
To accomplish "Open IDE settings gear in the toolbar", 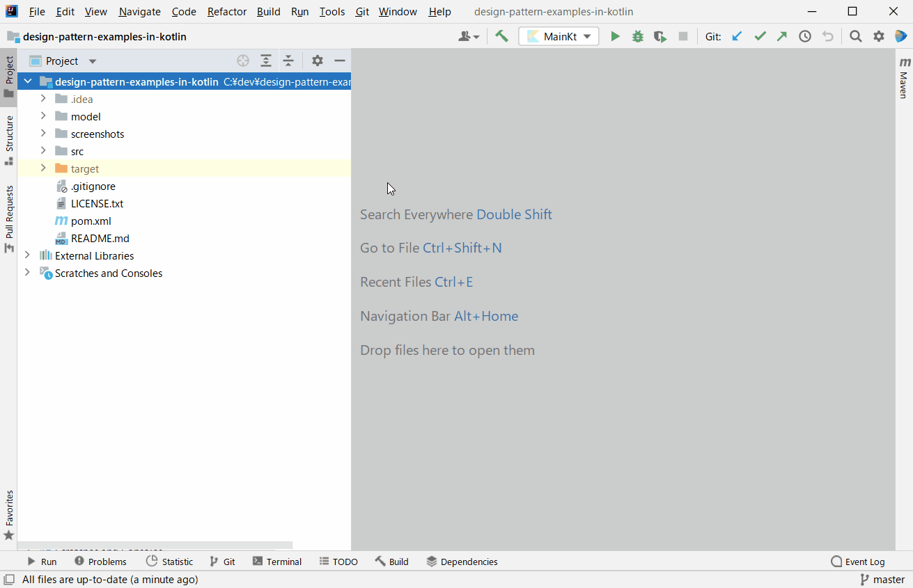I will point(879,36).
